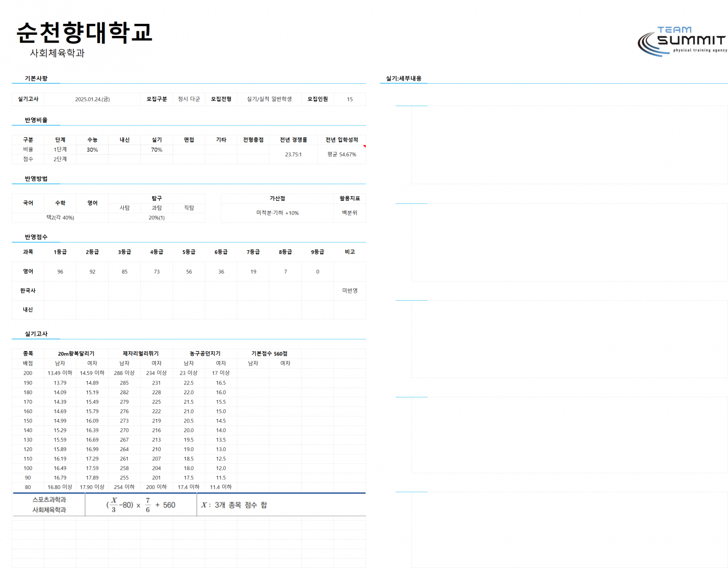Click the 23 이상 cell
Viewport: 728px width, 568px height.
[x=189, y=373]
